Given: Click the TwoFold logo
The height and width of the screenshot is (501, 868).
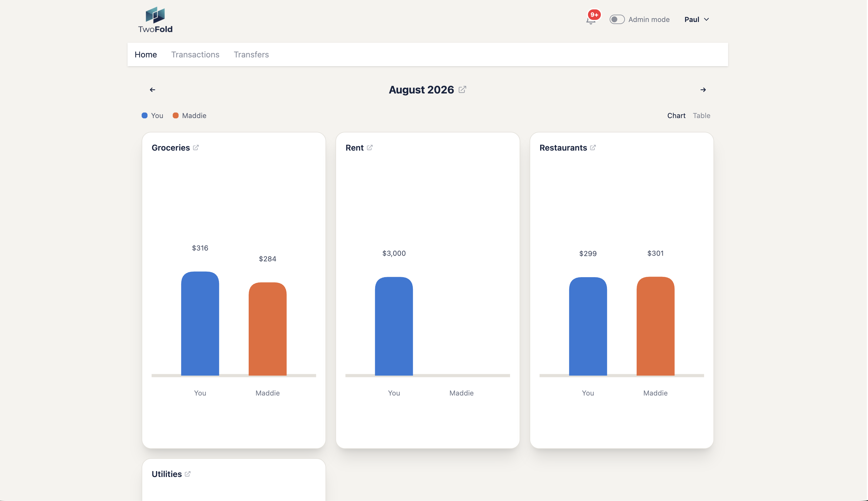Looking at the screenshot, I should click(x=155, y=20).
